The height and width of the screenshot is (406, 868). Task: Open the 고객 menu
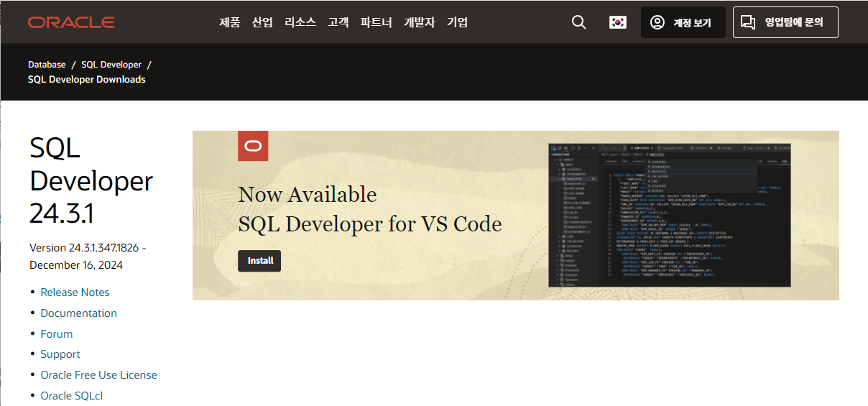(338, 22)
